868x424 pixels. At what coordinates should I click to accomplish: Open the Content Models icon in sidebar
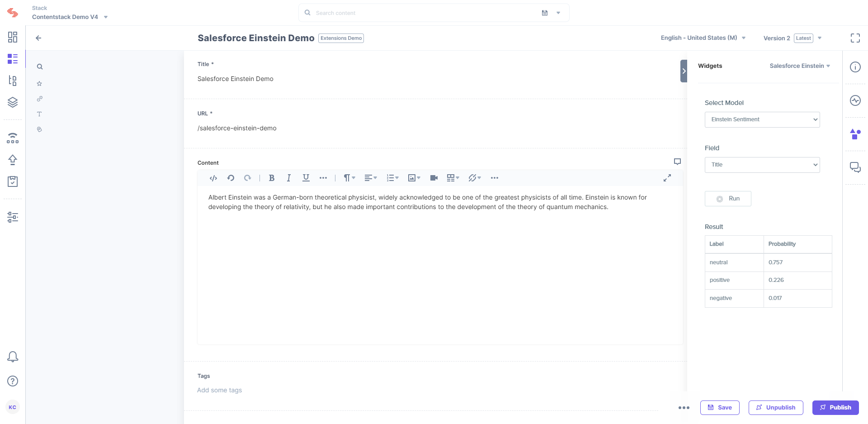click(x=13, y=81)
